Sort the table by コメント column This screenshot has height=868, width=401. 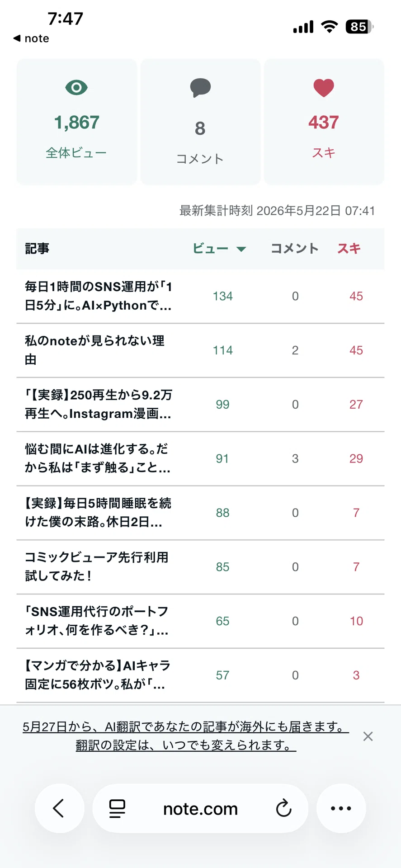[295, 249]
